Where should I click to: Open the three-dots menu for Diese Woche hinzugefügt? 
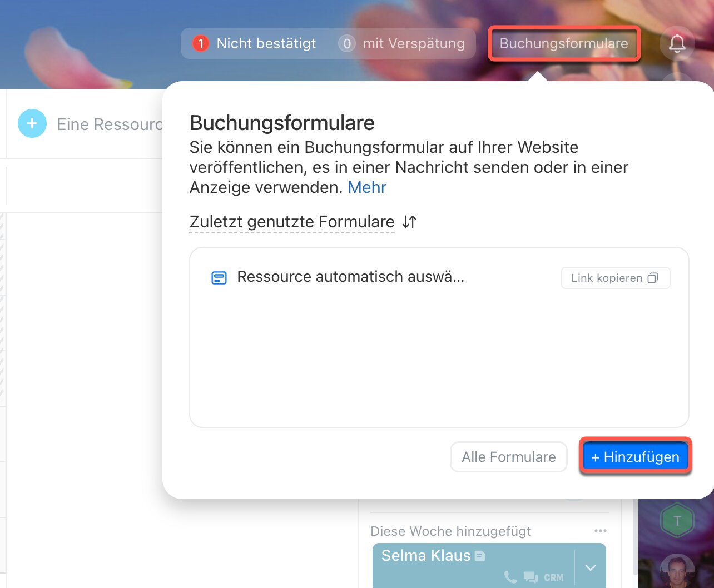600,531
